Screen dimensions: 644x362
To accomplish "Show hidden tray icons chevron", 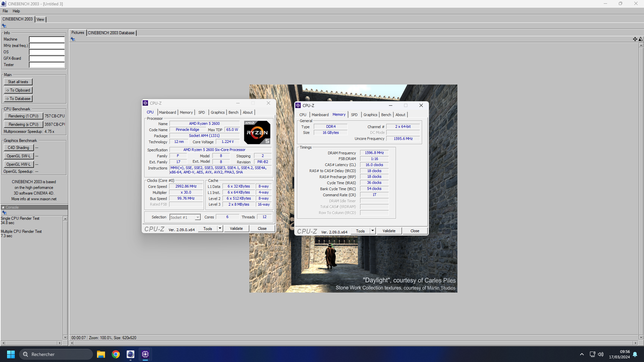I will click(582, 354).
